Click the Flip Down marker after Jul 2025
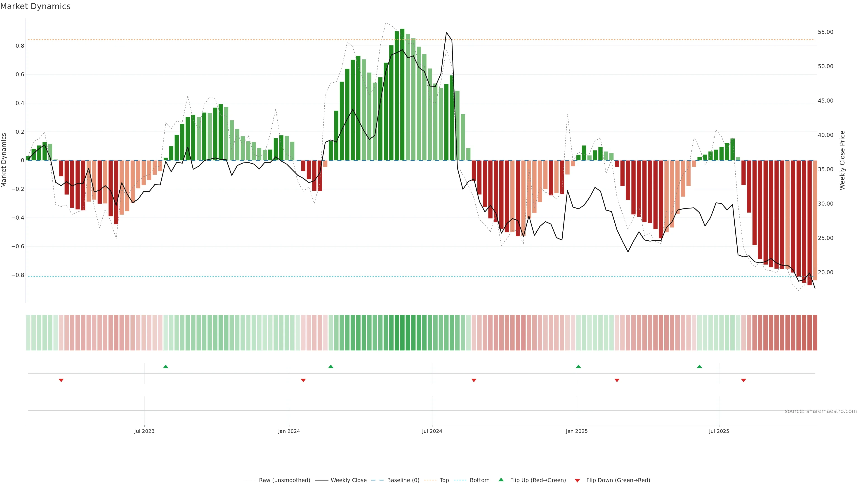The image size is (868, 488). click(743, 380)
